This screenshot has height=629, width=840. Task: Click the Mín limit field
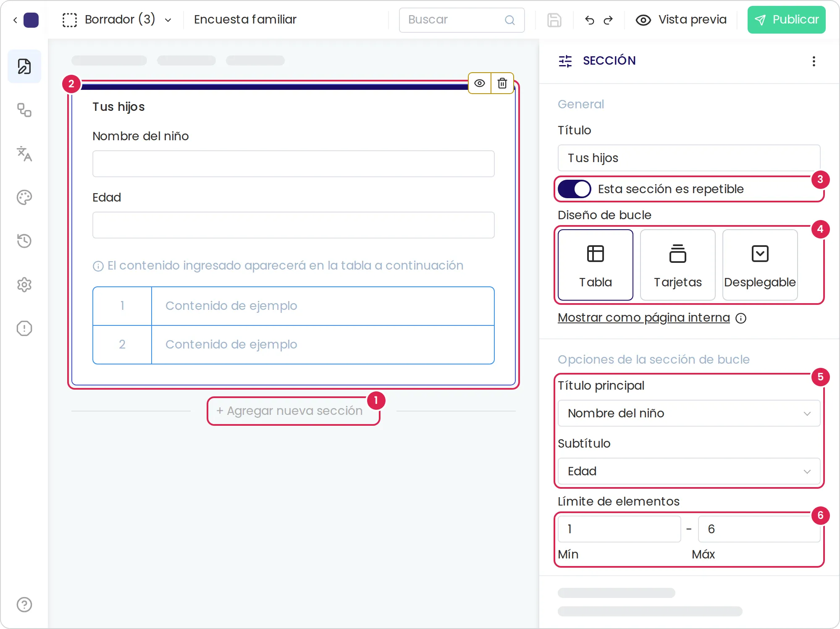point(619,529)
